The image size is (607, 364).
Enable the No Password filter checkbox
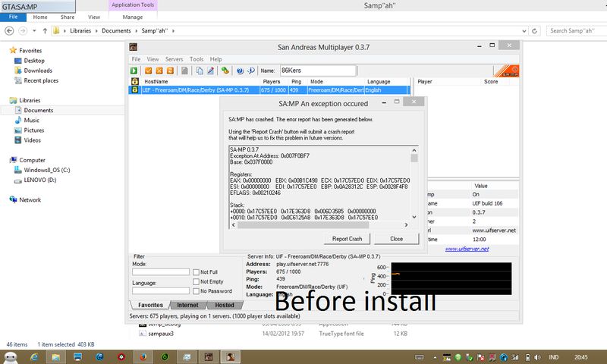tap(196, 291)
